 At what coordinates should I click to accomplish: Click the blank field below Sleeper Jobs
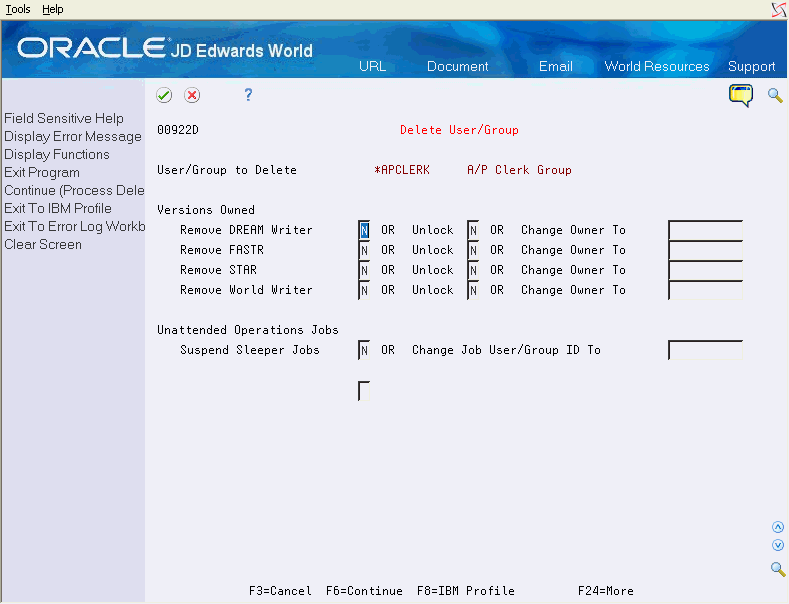[x=364, y=391]
